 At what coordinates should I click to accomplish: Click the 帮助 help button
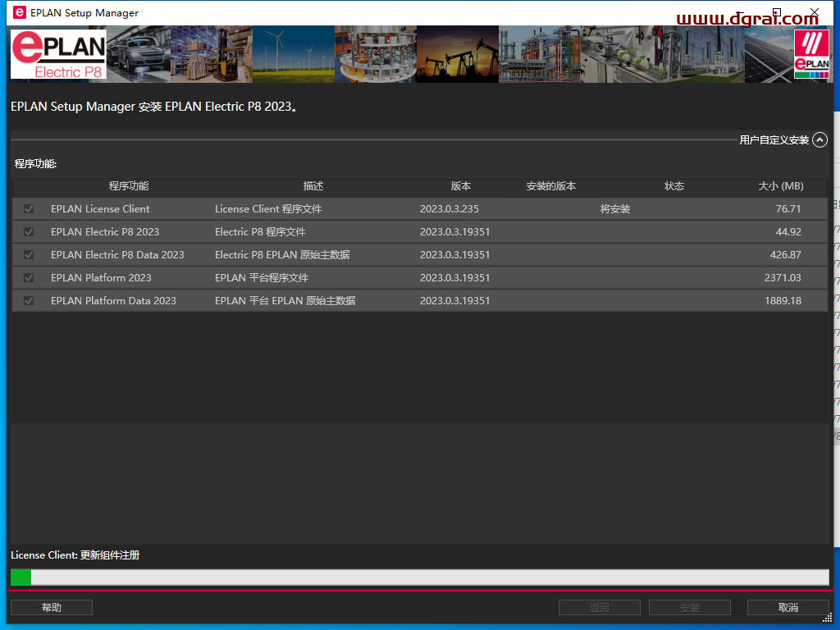(x=52, y=607)
